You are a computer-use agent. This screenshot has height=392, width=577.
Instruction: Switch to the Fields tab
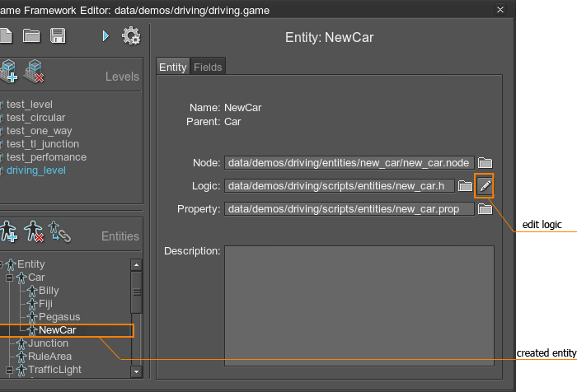(208, 68)
